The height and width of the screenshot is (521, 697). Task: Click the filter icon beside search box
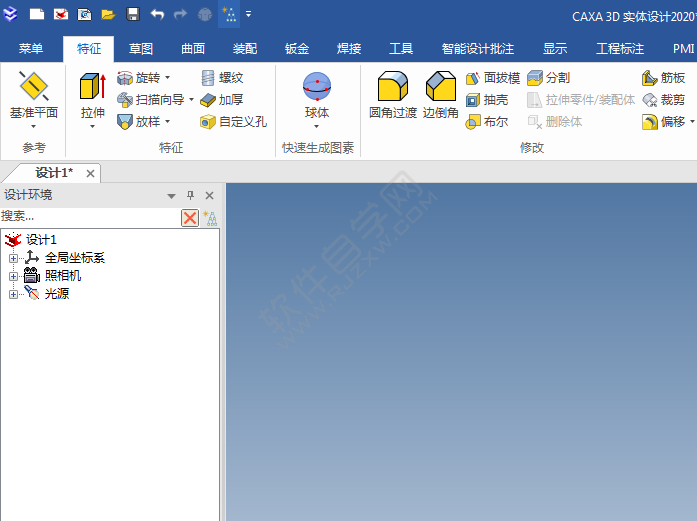click(210, 218)
